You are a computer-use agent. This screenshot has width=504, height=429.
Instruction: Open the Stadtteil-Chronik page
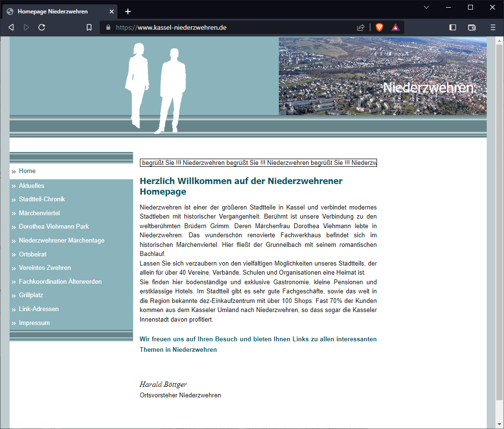[42, 199]
